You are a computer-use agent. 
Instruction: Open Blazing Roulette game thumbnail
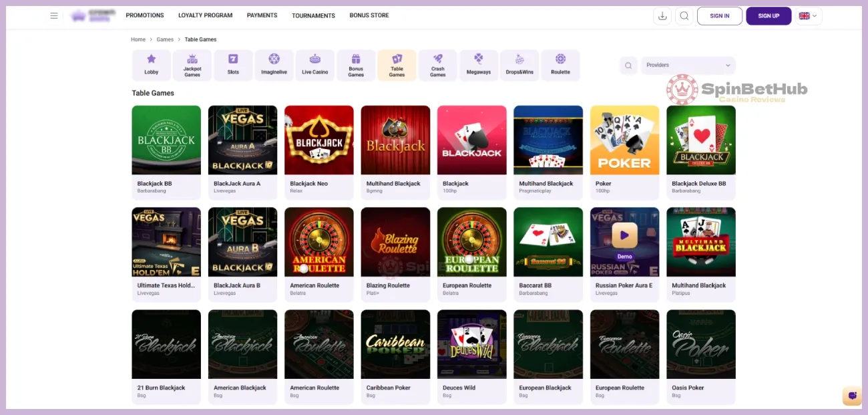pyautogui.click(x=395, y=242)
